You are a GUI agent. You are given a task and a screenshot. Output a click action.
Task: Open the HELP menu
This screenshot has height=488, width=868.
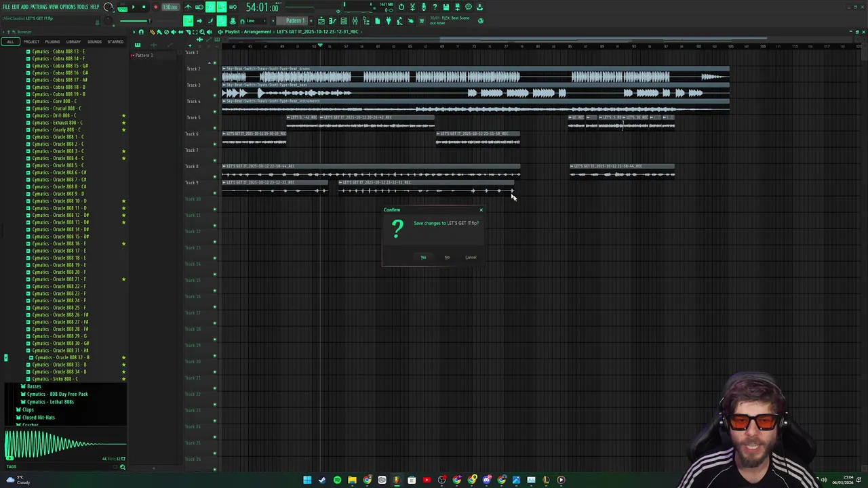pyautogui.click(x=95, y=7)
